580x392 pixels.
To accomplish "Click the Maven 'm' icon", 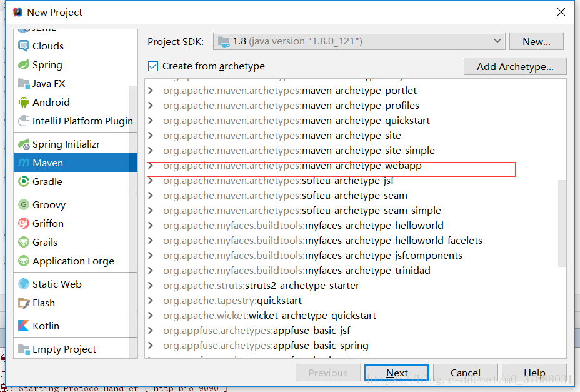I will 24,163.
